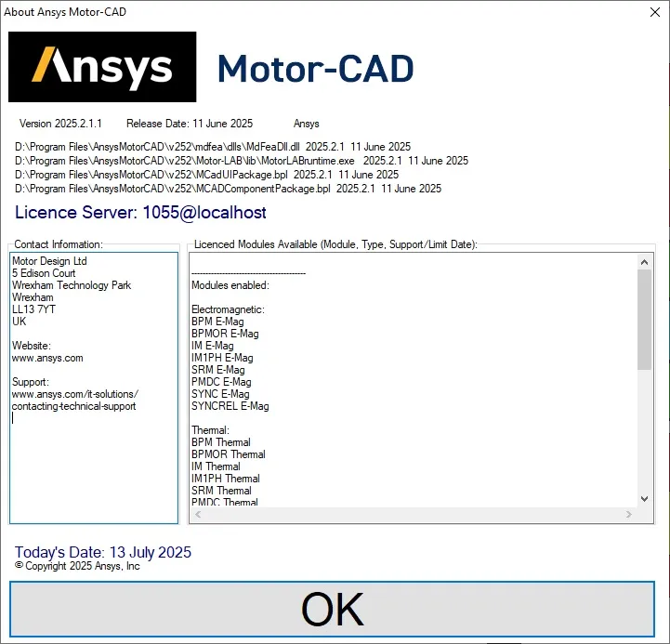Click the modules list scroll down arrow

point(644,499)
